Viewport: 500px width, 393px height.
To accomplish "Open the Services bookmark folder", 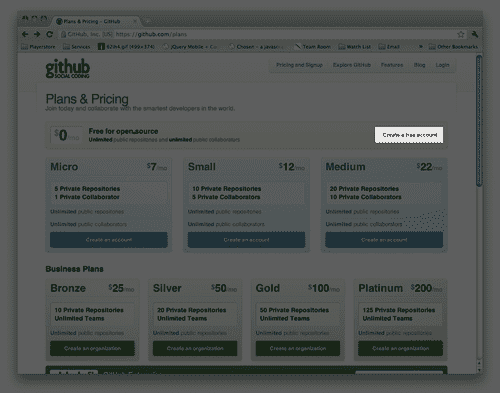I will pyautogui.click(x=77, y=47).
